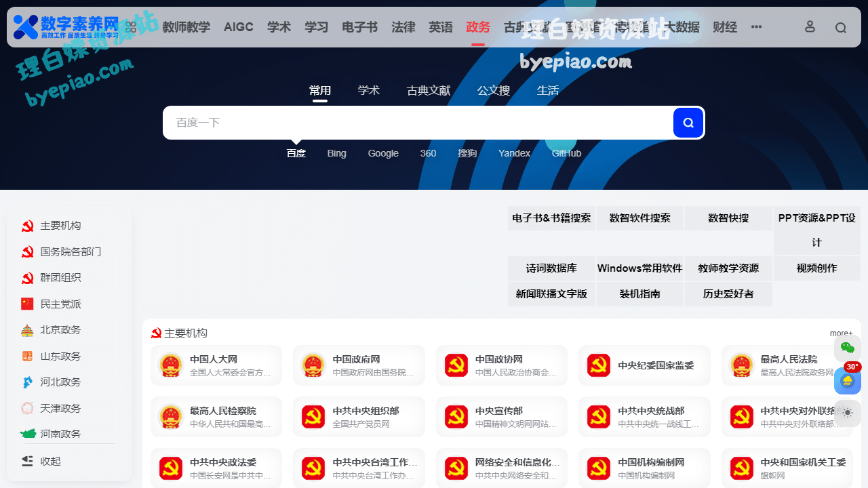Open 数智快搜 quick link

tap(728, 218)
